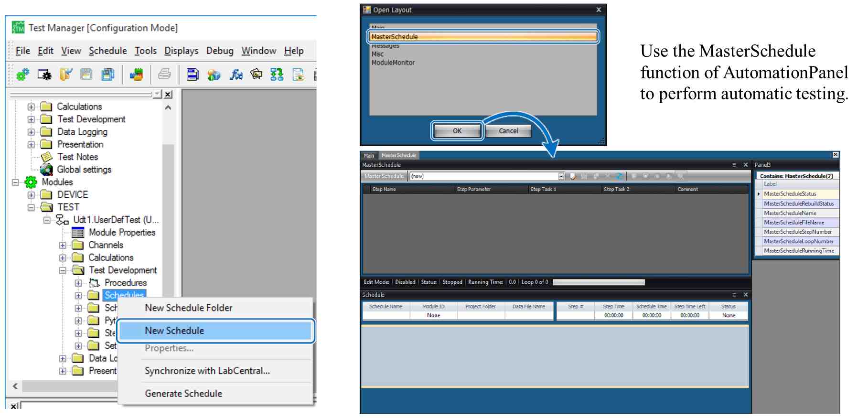Click the stacked floppy disks save-all icon
868x418 pixels.
108,75
